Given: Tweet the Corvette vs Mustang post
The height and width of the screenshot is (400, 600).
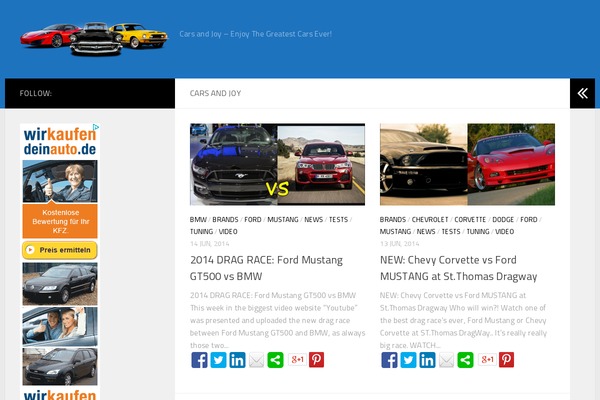Looking at the screenshot, I should pos(408,360).
